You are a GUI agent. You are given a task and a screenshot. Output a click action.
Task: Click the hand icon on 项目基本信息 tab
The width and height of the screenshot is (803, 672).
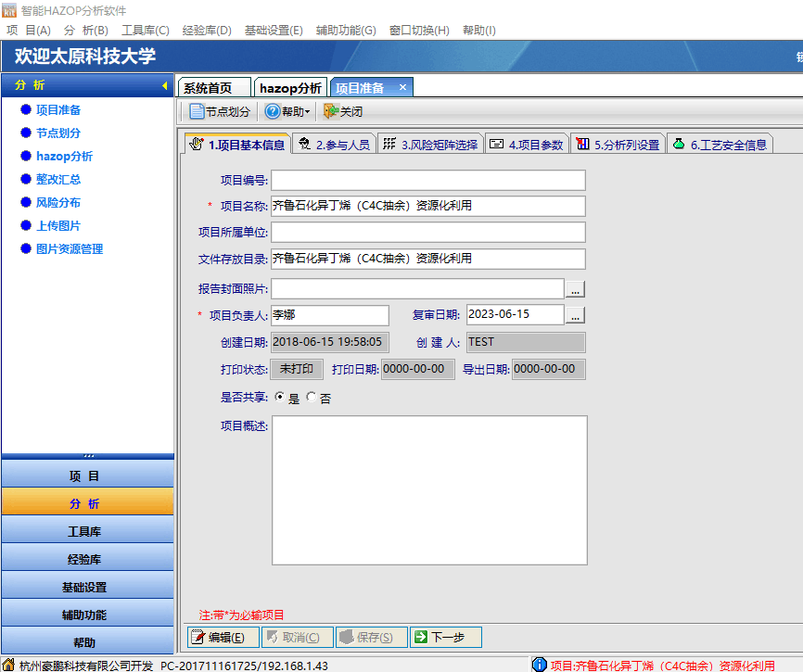[197, 144]
